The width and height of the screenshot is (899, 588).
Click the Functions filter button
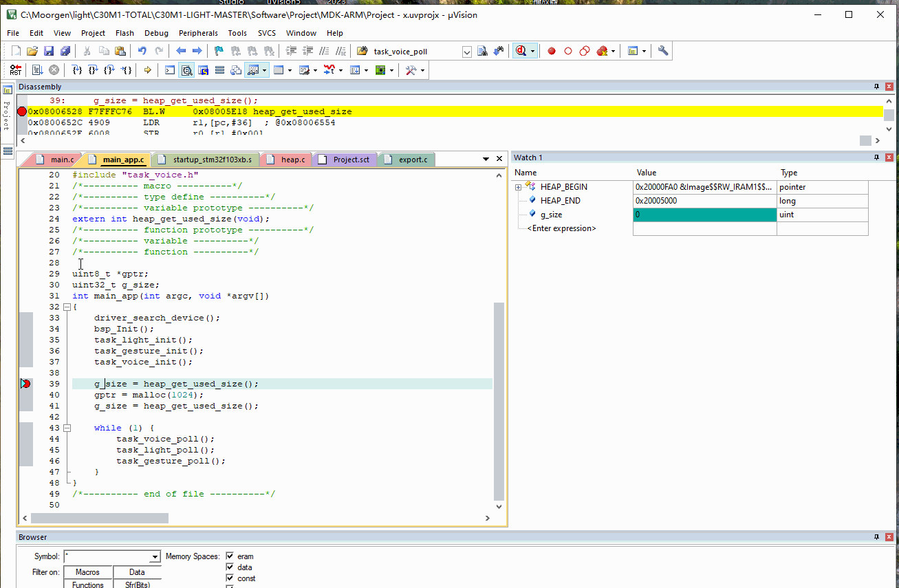(87, 584)
